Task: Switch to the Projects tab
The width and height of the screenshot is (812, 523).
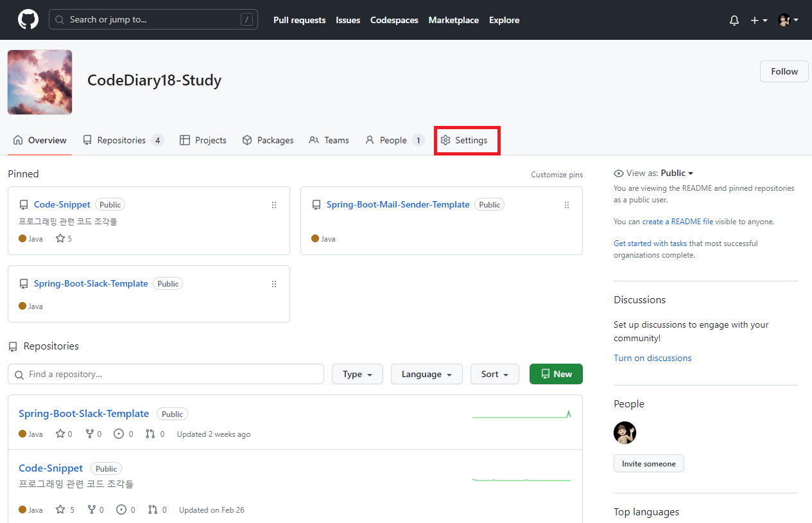Action: click(203, 140)
